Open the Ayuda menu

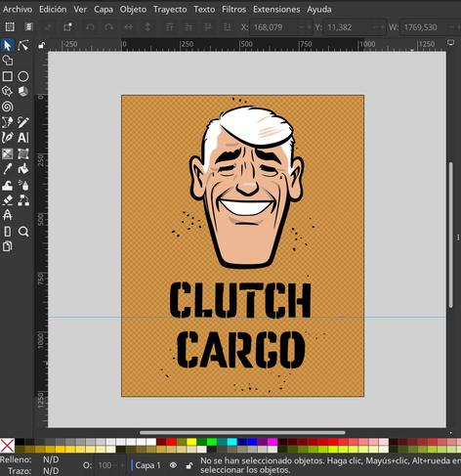[319, 9]
